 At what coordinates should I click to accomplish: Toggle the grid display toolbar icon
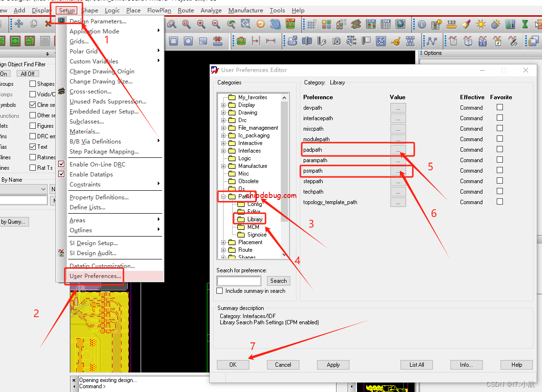coord(311,24)
